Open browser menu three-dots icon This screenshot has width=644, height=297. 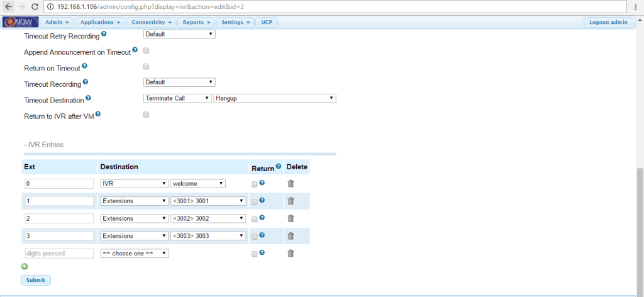(635, 7)
